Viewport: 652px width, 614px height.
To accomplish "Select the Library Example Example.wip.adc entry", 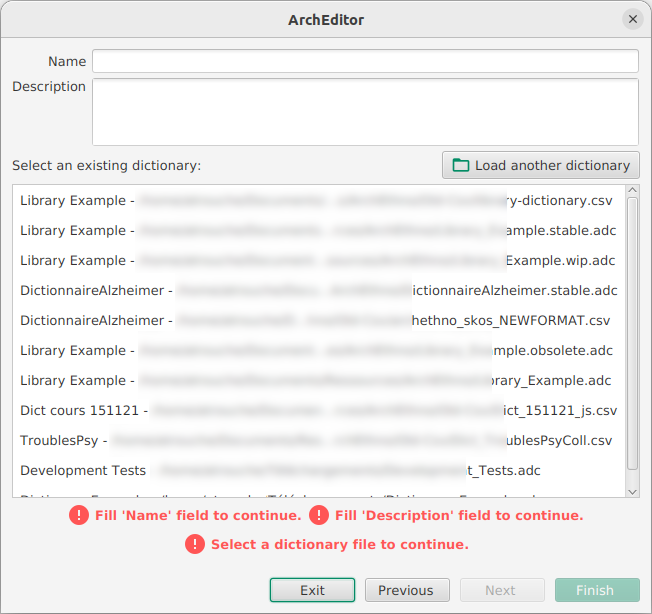I will pos(319,260).
